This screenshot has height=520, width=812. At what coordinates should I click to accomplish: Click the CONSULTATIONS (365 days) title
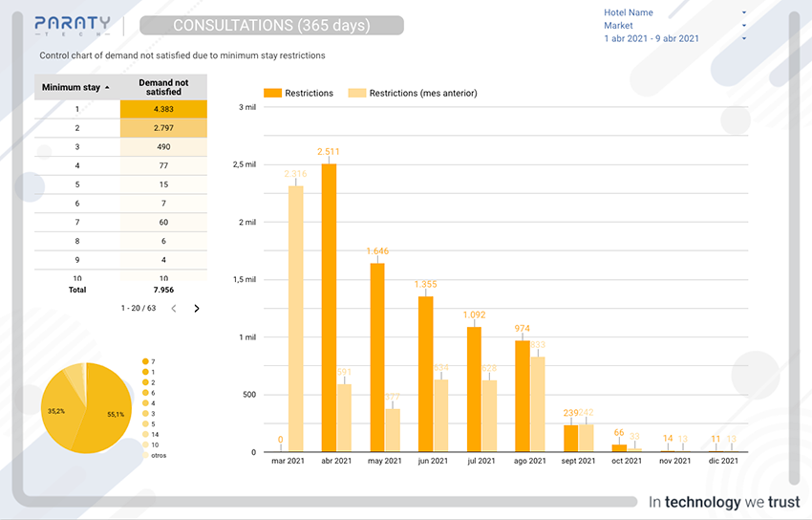271,26
